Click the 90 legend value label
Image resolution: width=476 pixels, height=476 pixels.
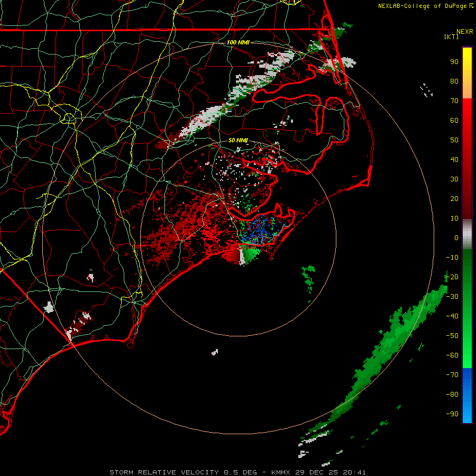(454, 62)
